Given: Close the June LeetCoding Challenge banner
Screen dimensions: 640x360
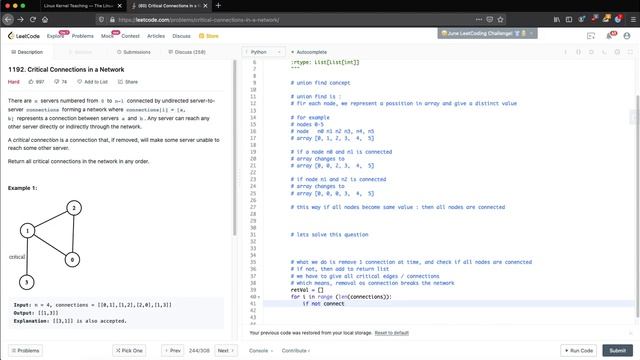Looking at the screenshot, I should coord(531,33).
